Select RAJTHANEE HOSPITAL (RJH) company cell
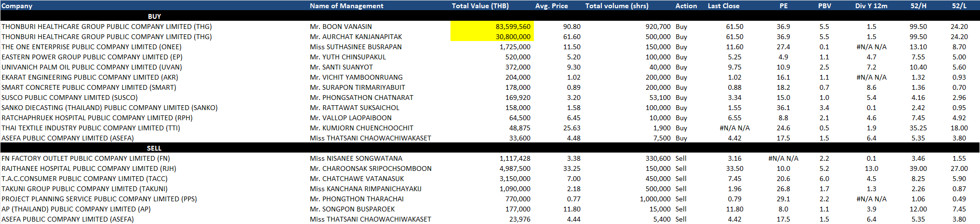The width and height of the screenshot is (980, 224). [x=89, y=168]
